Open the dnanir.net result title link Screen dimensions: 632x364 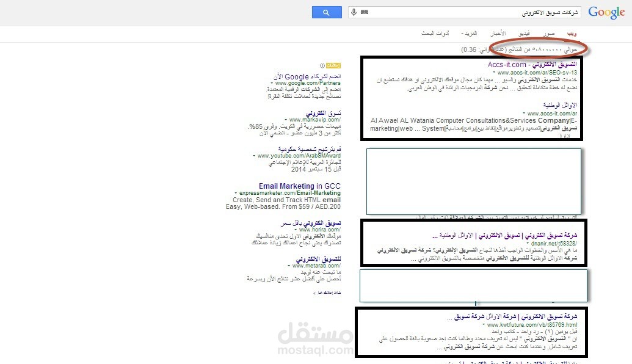(504, 235)
